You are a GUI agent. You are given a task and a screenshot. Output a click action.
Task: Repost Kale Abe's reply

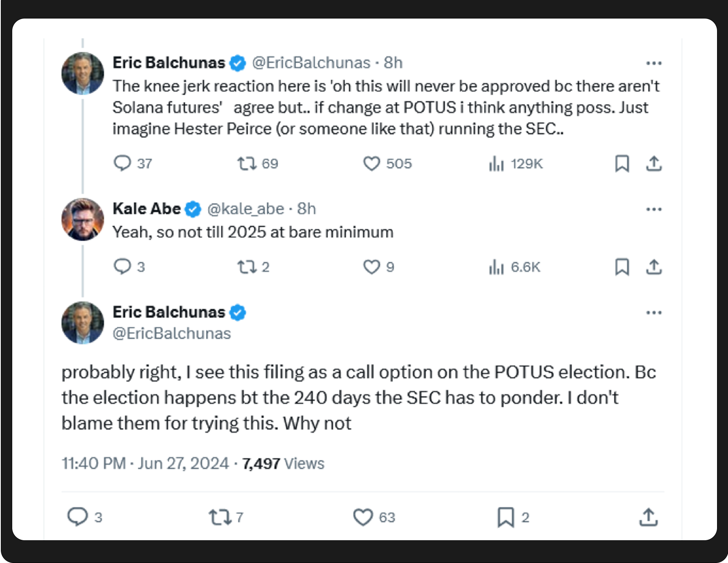coord(246,267)
